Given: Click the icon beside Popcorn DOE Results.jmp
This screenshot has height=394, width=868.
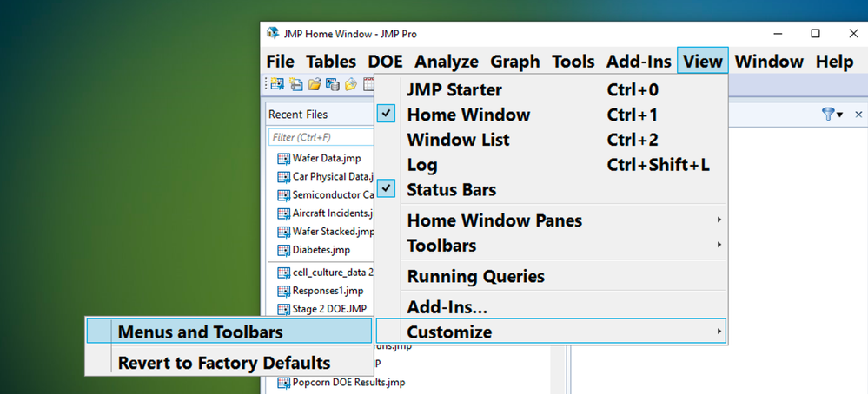Looking at the screenshot, I should pyautogui.click(x=284, y=383).
